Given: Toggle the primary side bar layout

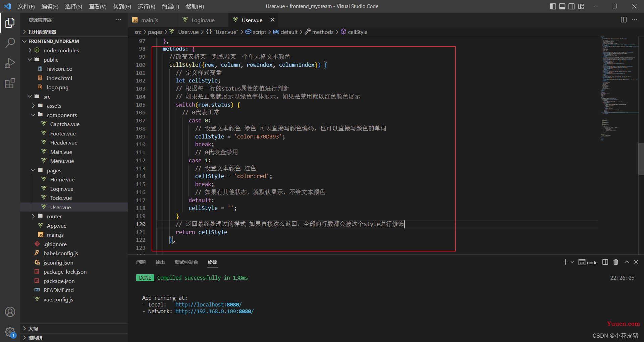Looking at the screenshot, I should click(553, 6).
